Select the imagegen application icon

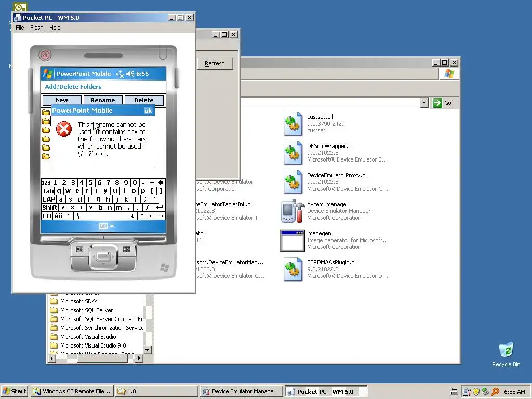pos(292,241)
